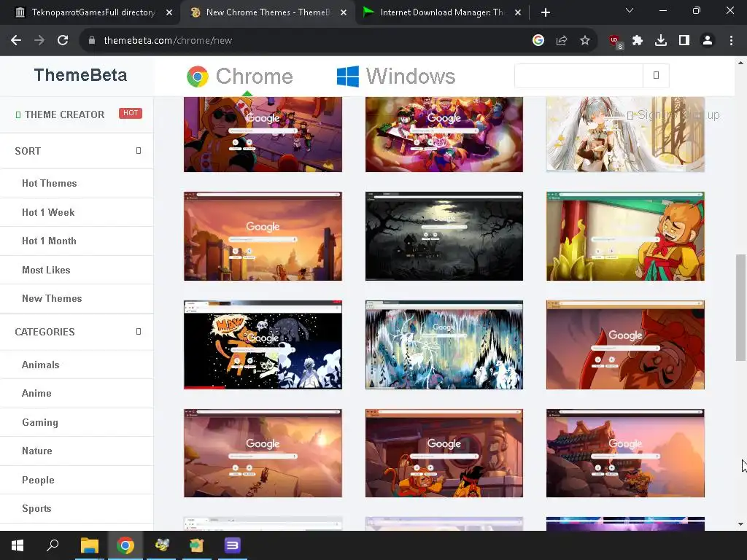This screenshot has width=747, height=560.
Task: Sort by New Themes
Action: 52,298
